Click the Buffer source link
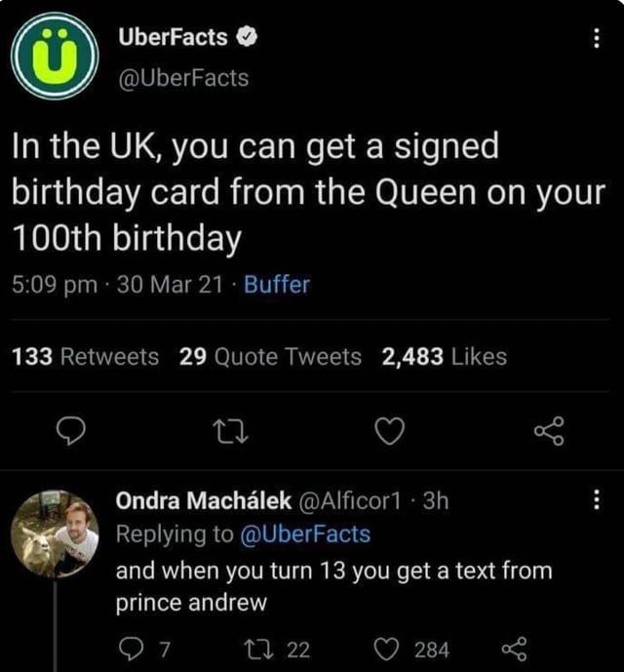The width and height of the screenshot is (624, 672). click(x=276, y=285)
